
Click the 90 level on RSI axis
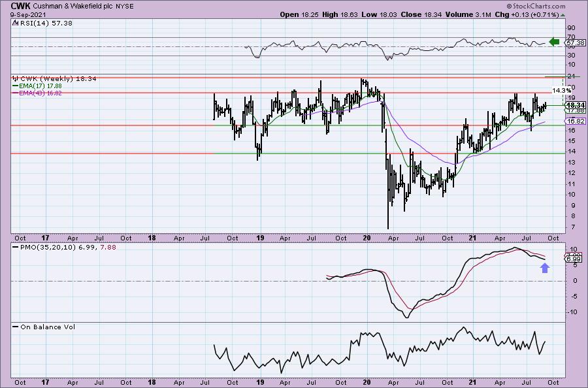[571, 27]
